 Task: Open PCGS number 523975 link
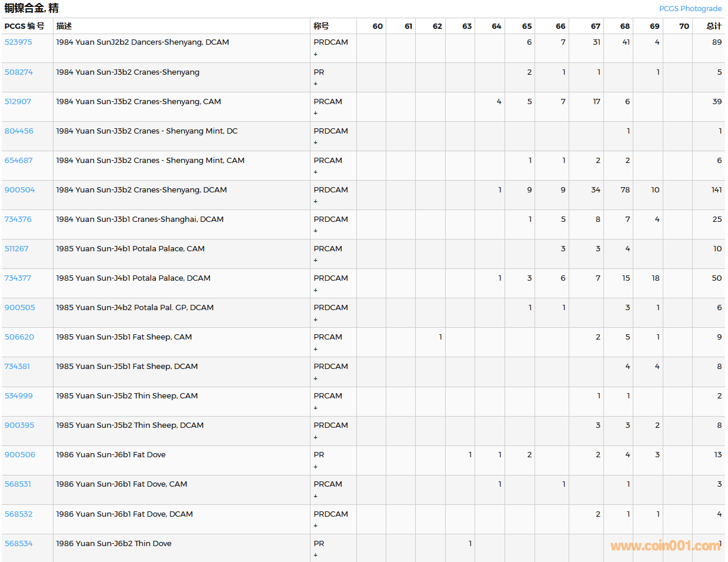pyautogui.click(x=18, y=42)
